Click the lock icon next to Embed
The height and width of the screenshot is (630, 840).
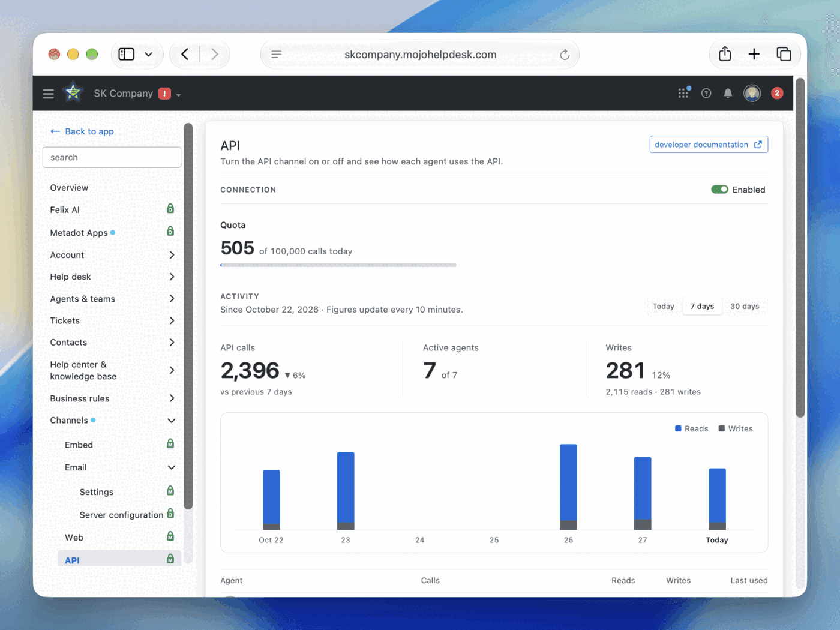[170, 444]
